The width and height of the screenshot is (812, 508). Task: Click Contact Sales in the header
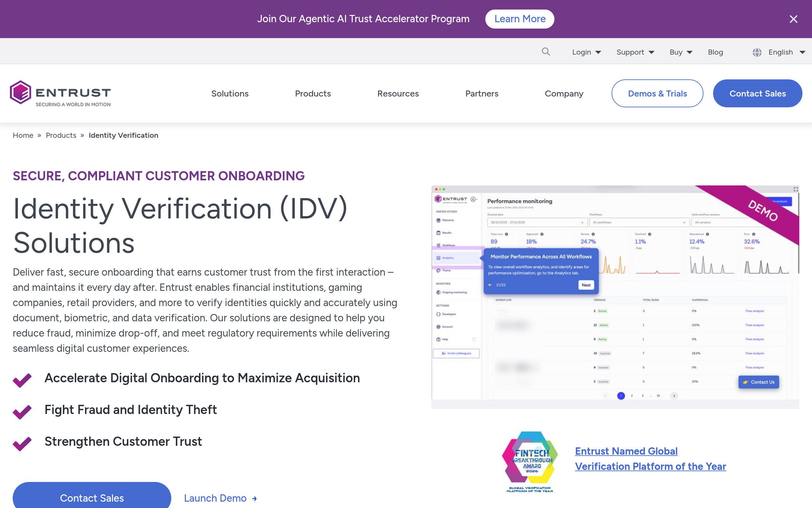coord(757,93)
